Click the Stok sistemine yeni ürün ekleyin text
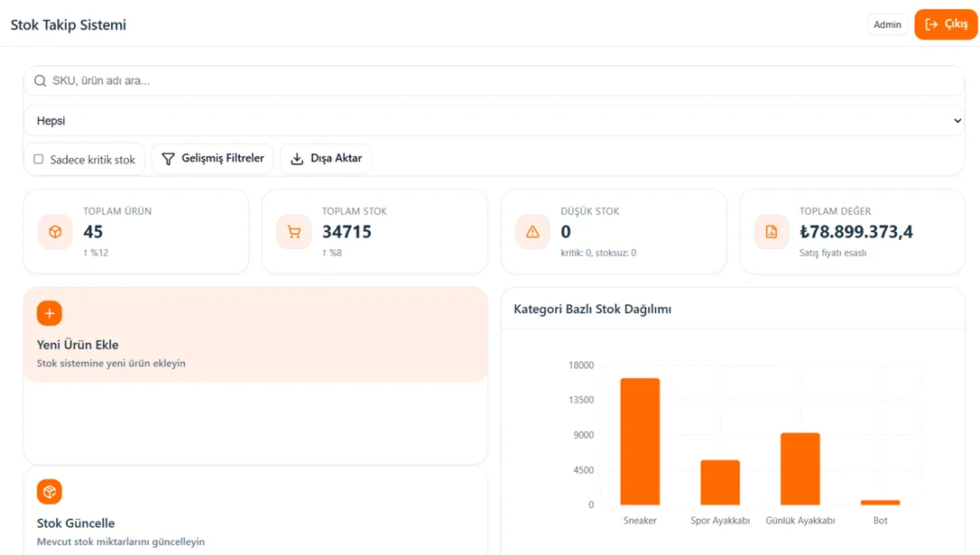This screenshot has height=555, width=980. (111, 363)
